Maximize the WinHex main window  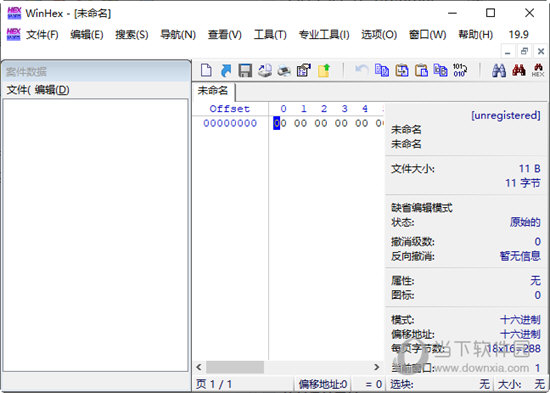point(490,13)
